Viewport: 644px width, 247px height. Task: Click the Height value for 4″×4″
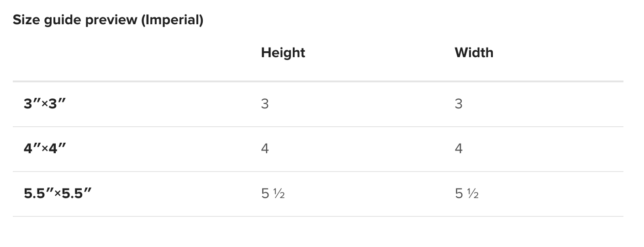click(x=265, y=149)
